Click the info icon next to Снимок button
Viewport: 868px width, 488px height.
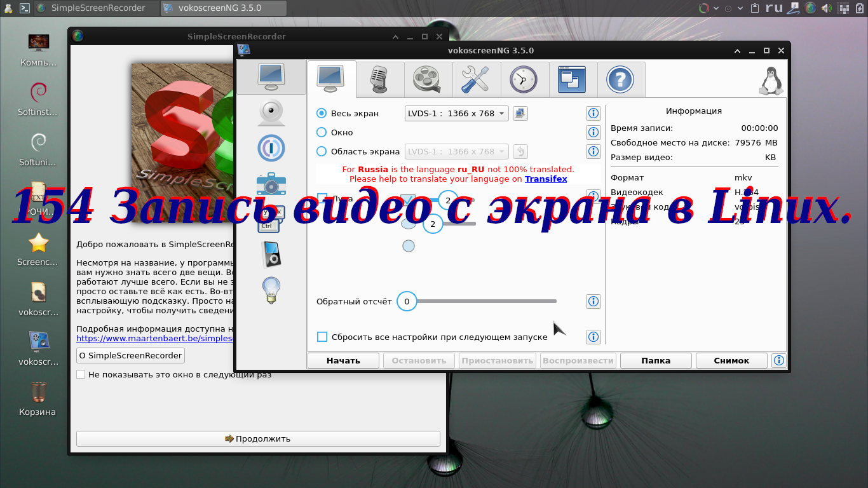778,360
